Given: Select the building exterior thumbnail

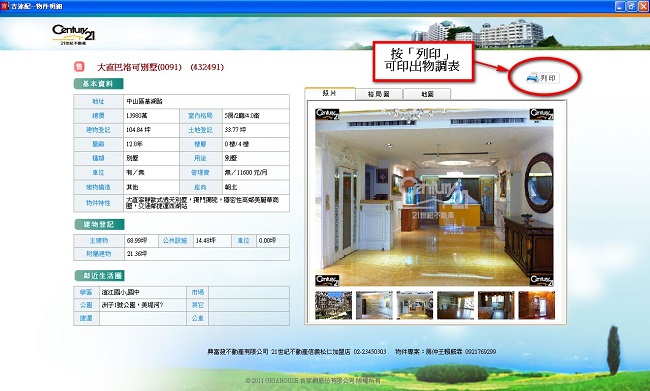Looking at the screenshot, I should (333, 305).
